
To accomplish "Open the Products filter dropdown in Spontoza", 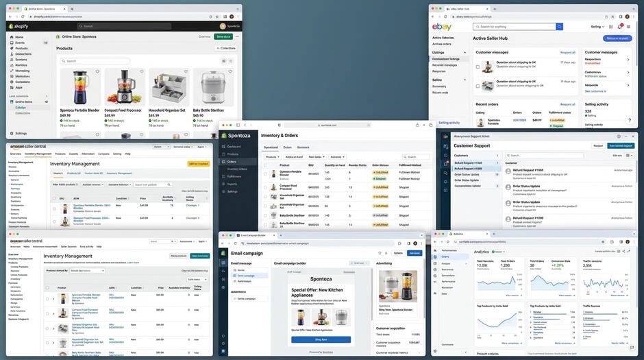I will tap(272, 157).
